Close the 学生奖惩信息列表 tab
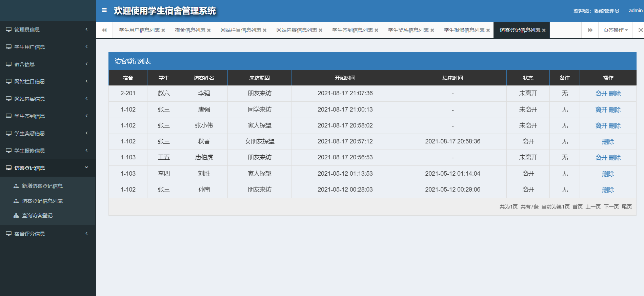This screenshot has height=296, width=644. tap(432, 30)
